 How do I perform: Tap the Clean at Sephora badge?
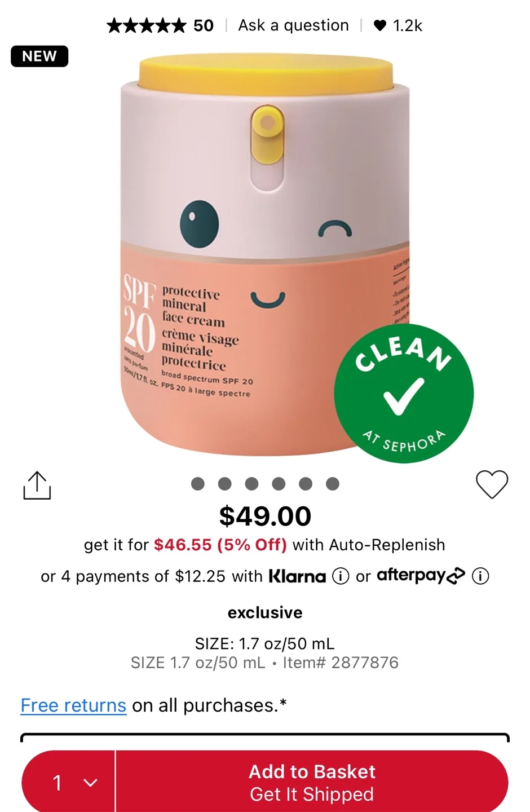click(404, 394)
